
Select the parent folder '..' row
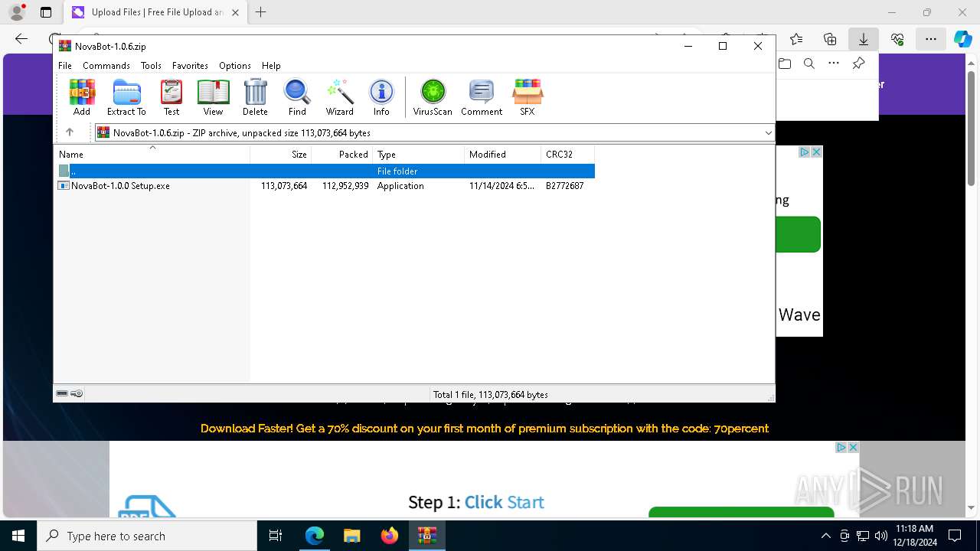click(x=325, y=171)
